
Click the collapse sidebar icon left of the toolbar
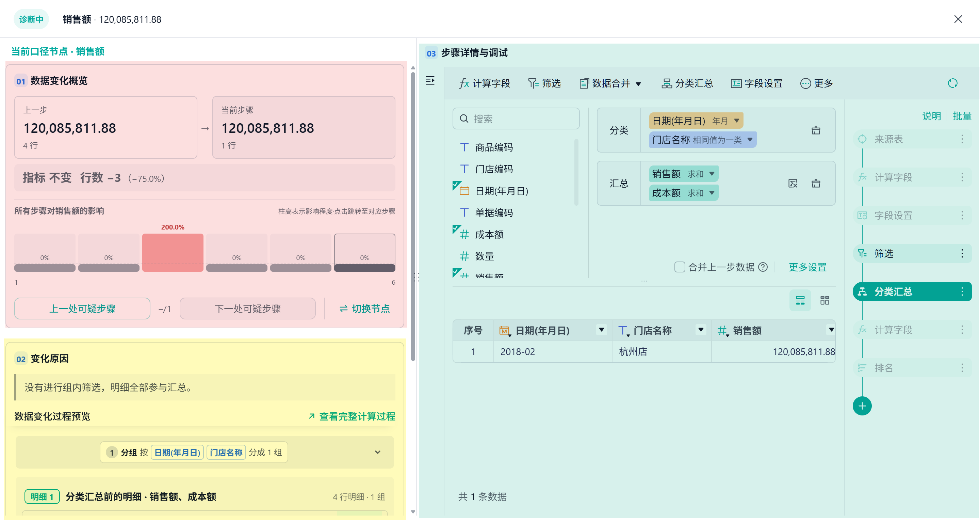[x=430, y=80]
